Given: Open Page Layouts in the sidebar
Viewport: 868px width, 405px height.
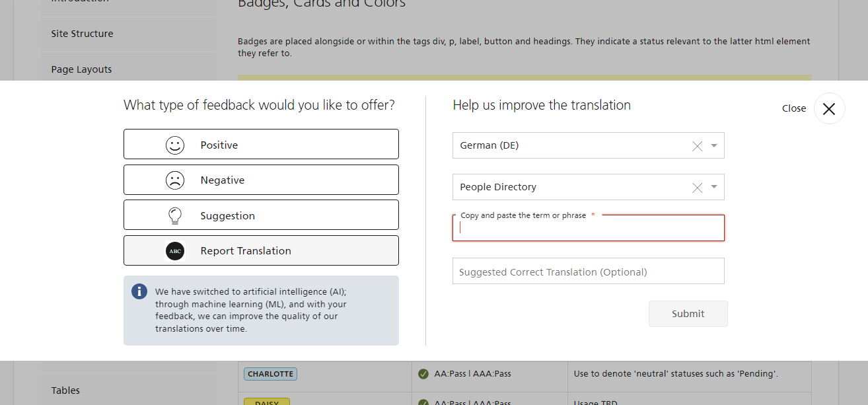Looking at the screenshot, I should (x=82, y=69).
